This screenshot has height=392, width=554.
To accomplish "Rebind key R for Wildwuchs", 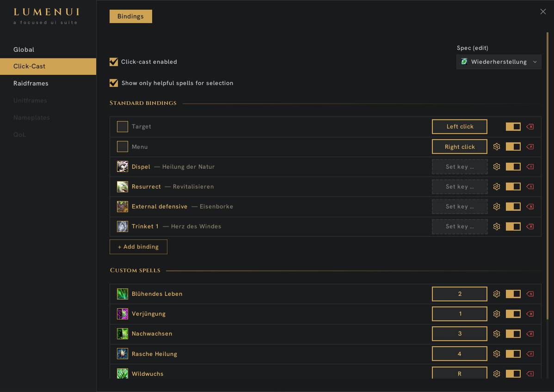I will 459,373.
